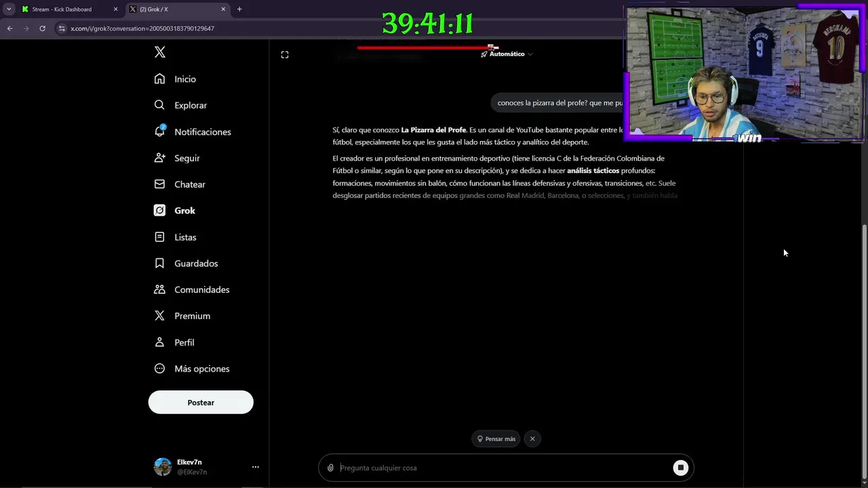Click the attach file paperclip icon
This screenshot has width=868, height=488.
(330, 468)
